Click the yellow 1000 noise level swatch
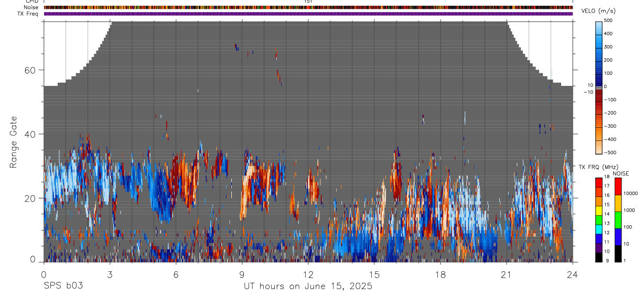 [x=618, y=203]
